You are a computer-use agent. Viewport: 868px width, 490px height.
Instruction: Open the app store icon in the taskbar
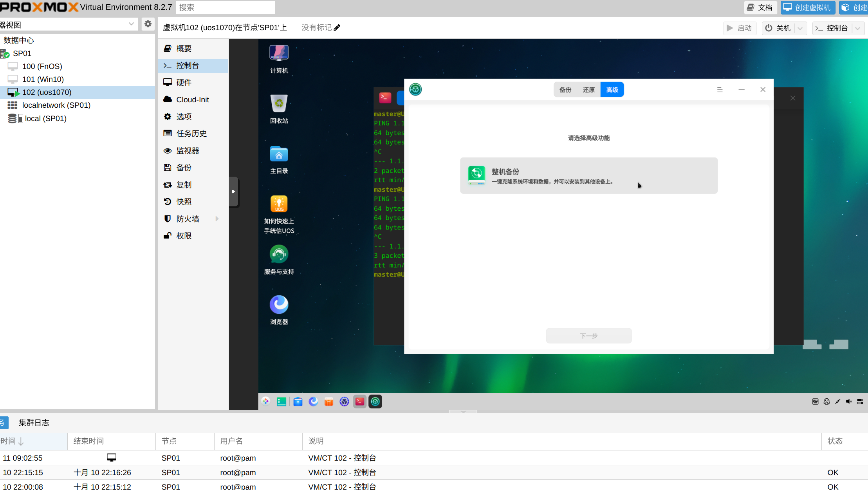329,401
